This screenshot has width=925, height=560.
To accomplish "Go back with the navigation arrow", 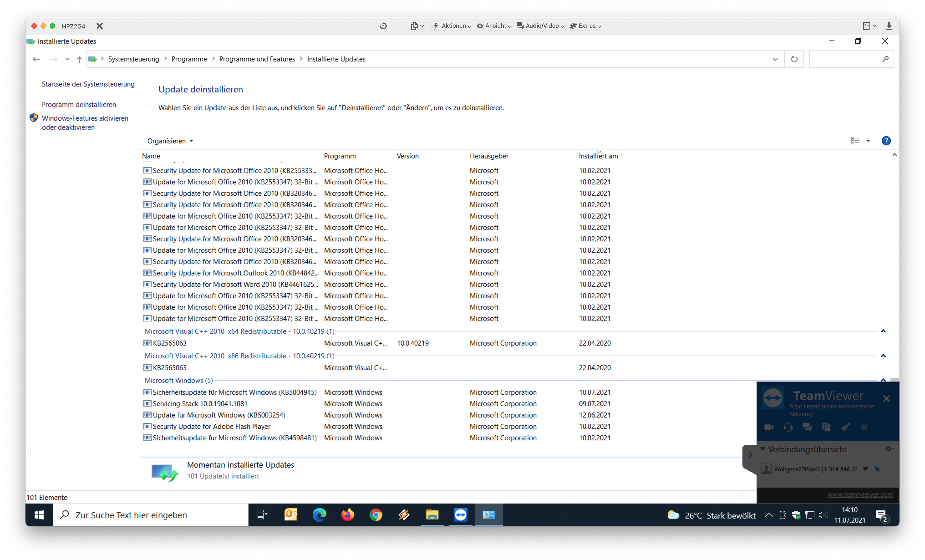I will click(36, 59).
